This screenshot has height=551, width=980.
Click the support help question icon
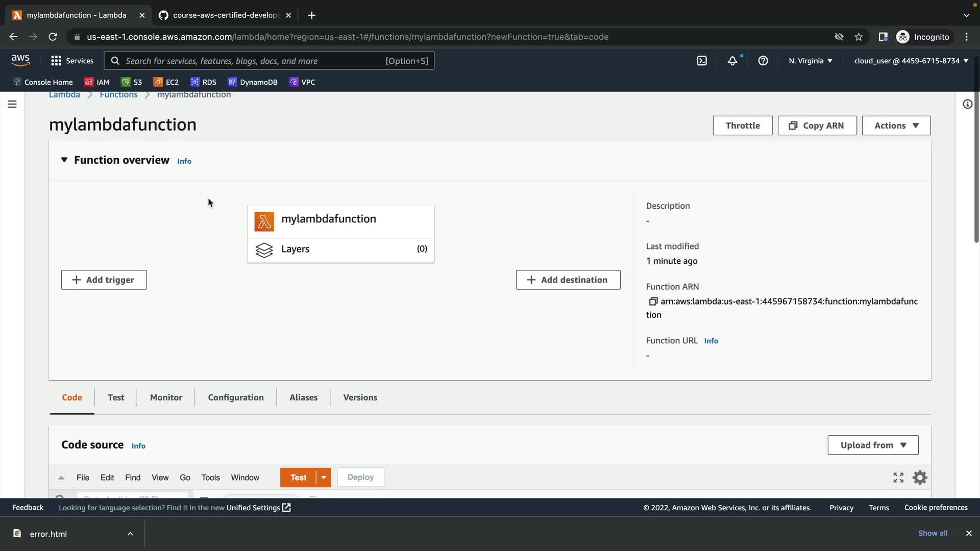click(x=763, y=61)
